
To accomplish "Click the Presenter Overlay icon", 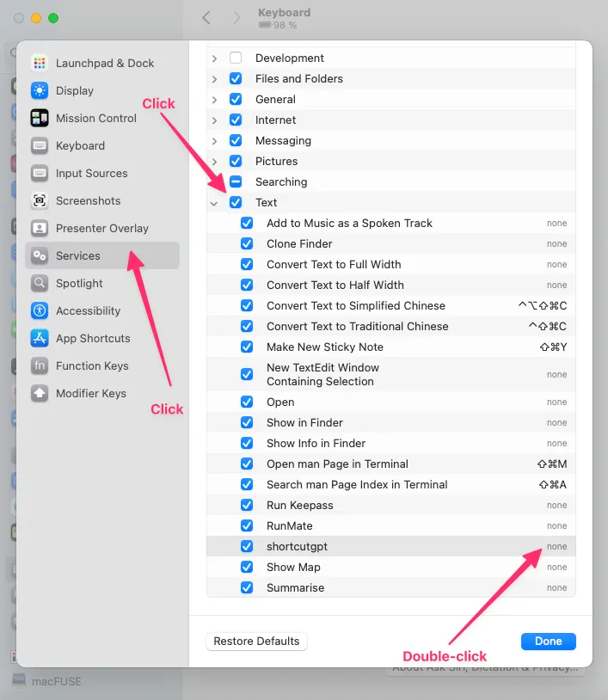I will point(40,228).
